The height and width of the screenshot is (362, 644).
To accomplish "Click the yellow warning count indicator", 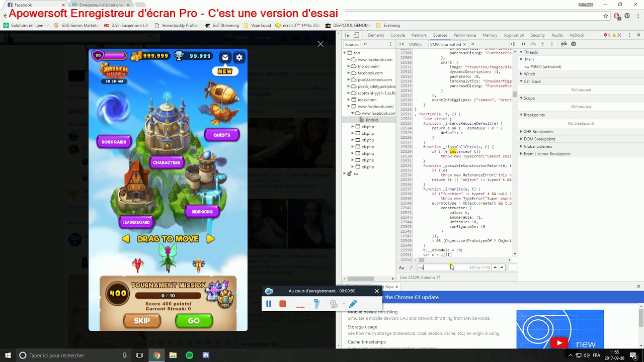I will coord(618,35).
